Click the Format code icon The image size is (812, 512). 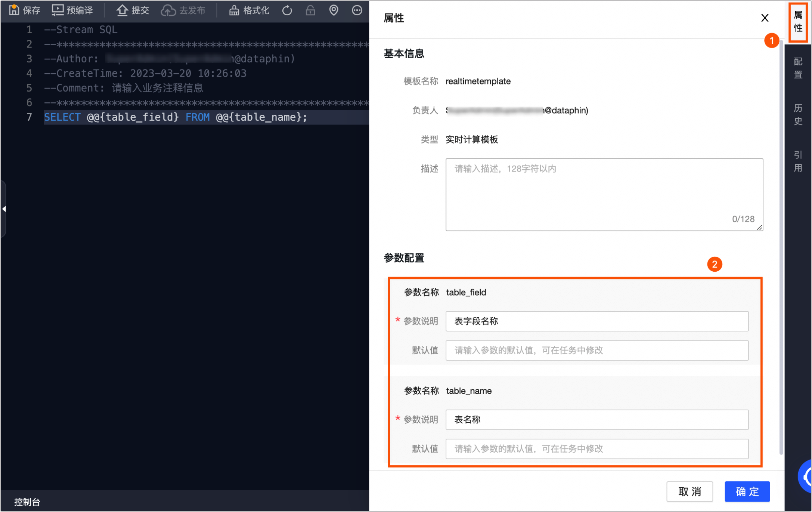234,10
